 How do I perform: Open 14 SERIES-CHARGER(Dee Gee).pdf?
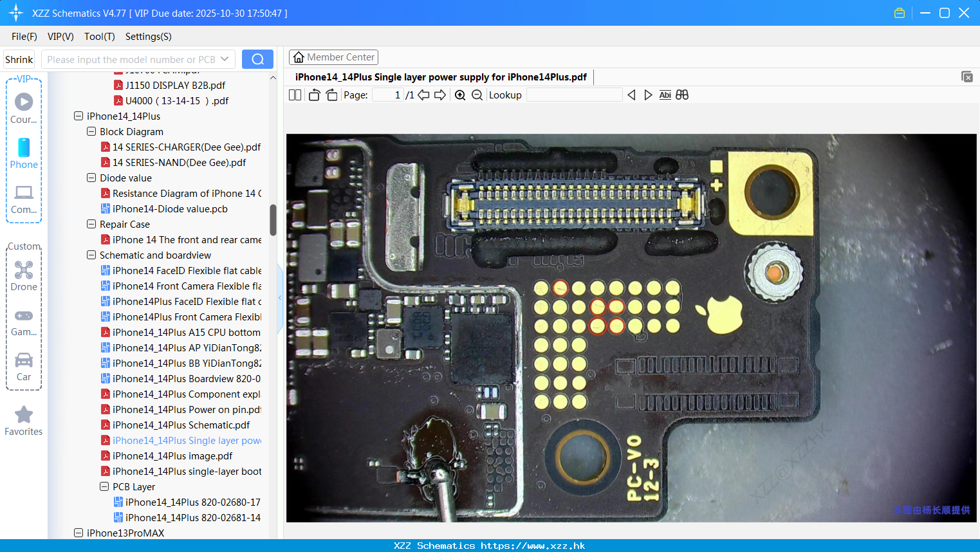[x=181, y=147]
